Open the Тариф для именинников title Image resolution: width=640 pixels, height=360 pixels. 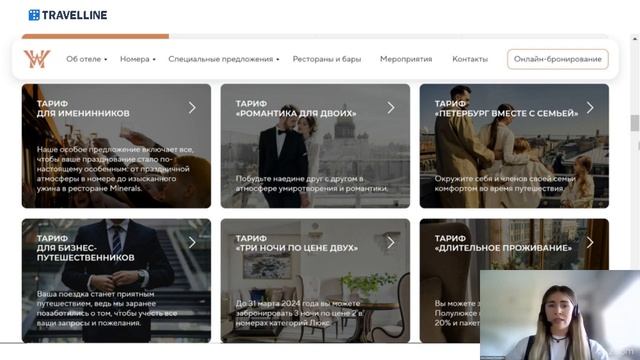pyautogui.click(x=83, y=109)
